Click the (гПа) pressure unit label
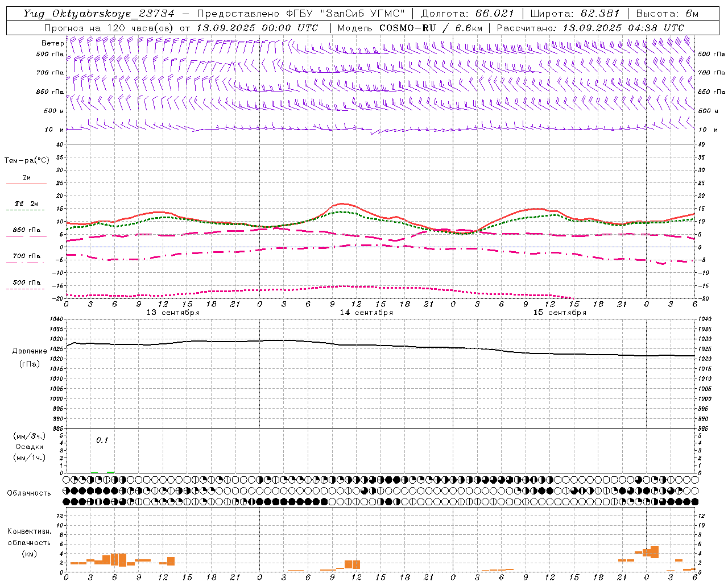The width and height of the screenshot is (728, 582). [30, 364]
